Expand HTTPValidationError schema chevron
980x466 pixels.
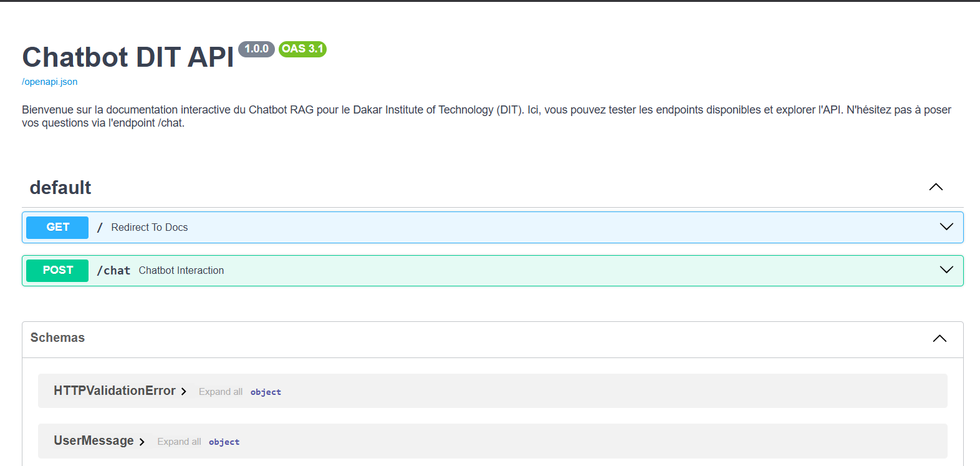click(184, 391)
